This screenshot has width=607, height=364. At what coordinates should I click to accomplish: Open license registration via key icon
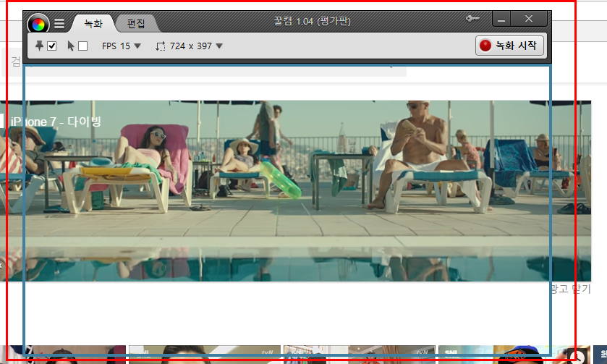click(x=472, y=18)
